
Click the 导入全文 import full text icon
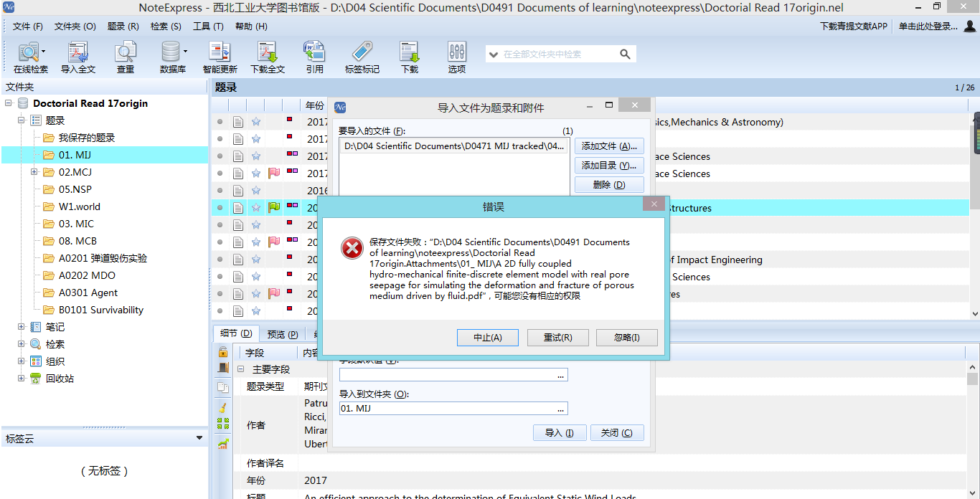click(x=77, y=57)
